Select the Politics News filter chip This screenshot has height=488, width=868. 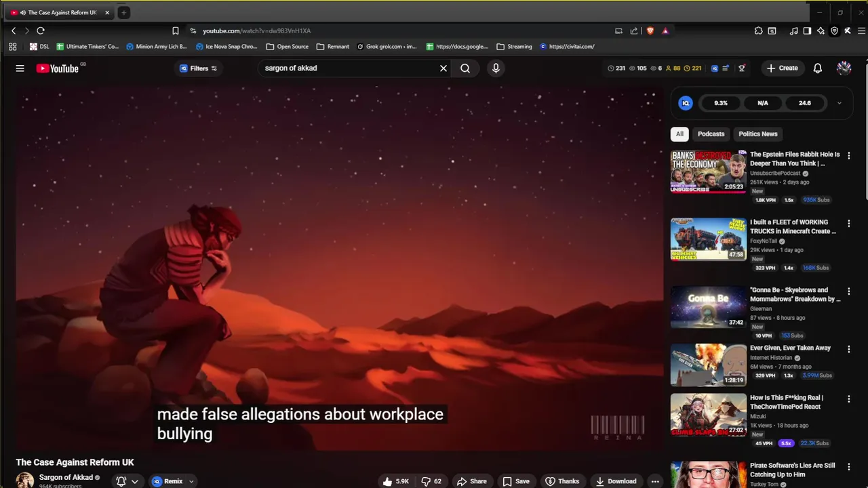(758, 134)
